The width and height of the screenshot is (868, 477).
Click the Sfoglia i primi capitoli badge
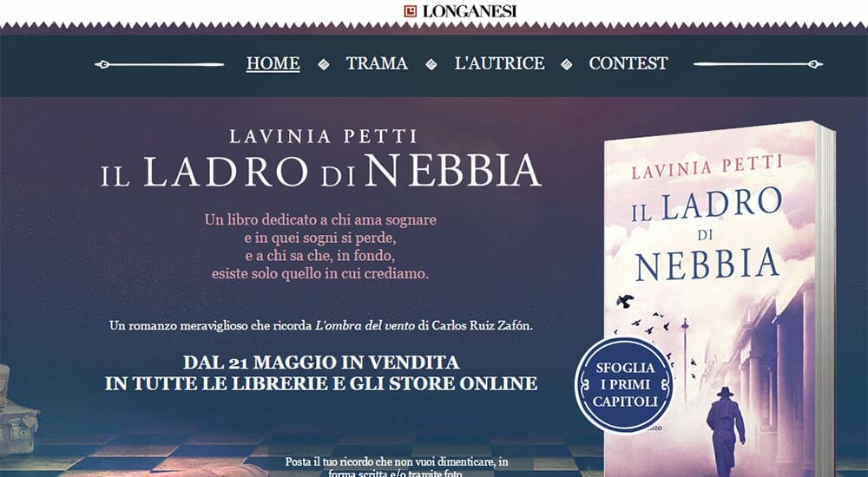(624, 384)
